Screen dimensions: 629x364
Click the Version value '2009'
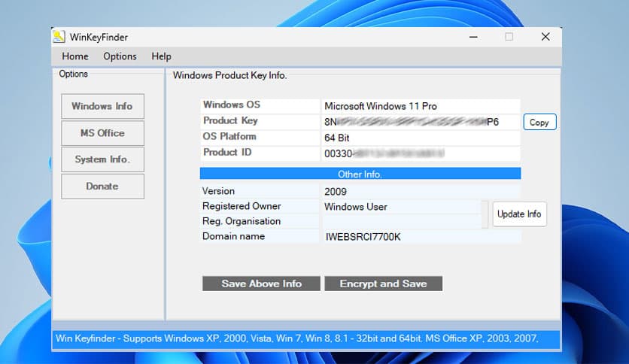tap(421, 192)
